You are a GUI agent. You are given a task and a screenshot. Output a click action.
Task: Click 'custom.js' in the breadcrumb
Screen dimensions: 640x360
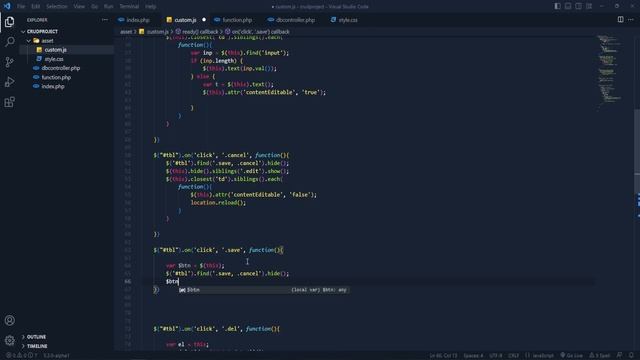tap(157, 31)
